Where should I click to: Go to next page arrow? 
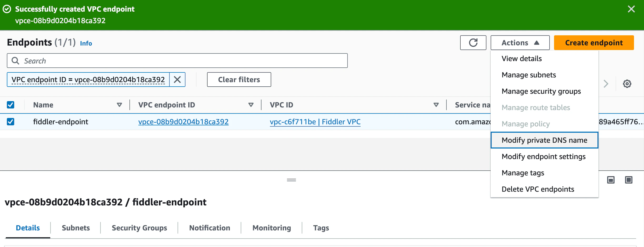(x=606, y=84)
